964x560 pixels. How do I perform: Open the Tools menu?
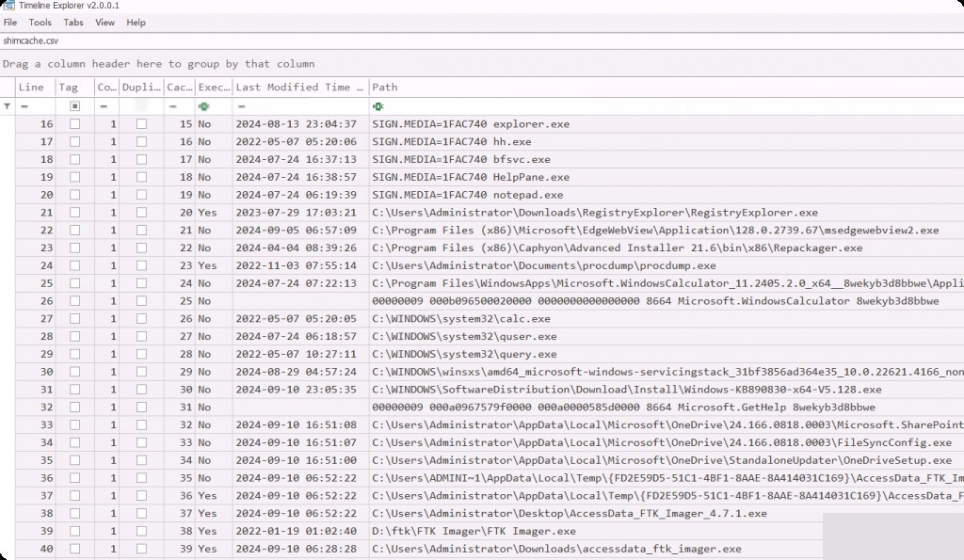pyautogui.click(x=40, y=22)
